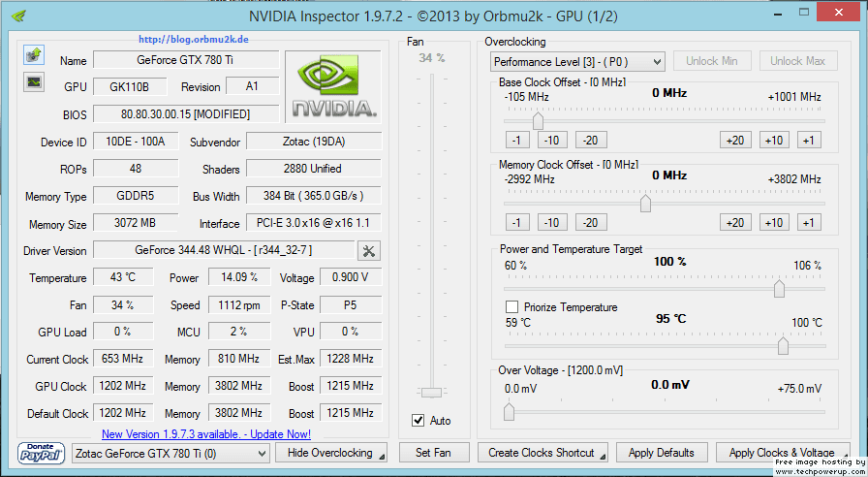
Task: Toggle the Auto fan checkbox
Action: pyautogui.click(x=418, y=421)
